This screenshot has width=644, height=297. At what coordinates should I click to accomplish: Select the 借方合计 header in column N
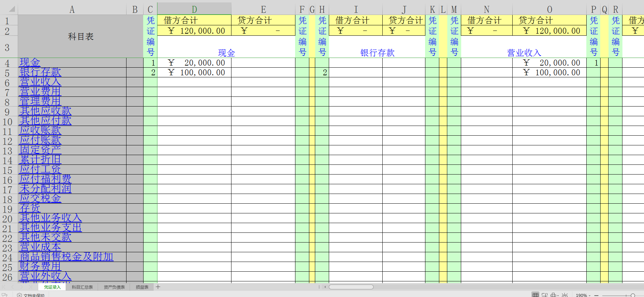(x=487, y=20)
